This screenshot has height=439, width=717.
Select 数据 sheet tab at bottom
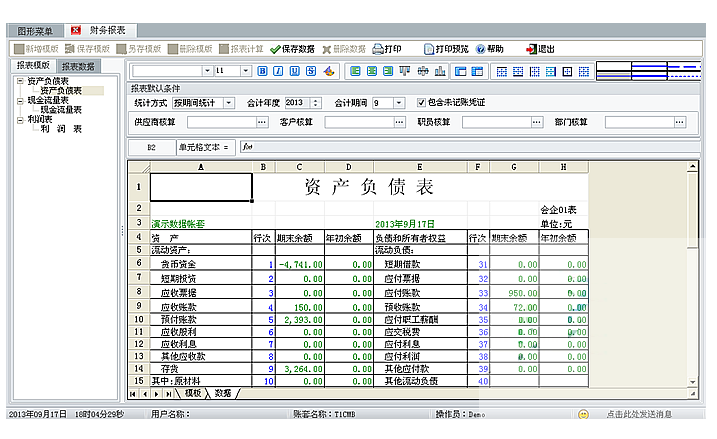click(x=223, y=393)
